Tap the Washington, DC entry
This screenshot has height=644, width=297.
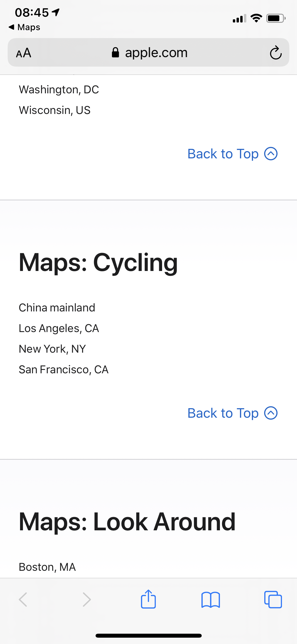pyautogui.click(x=59, y=90)
